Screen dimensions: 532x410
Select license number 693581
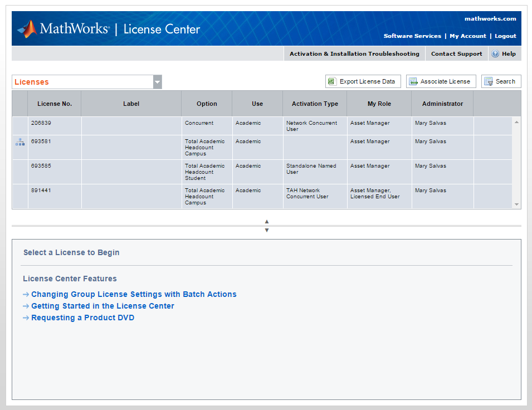point(41,141)
